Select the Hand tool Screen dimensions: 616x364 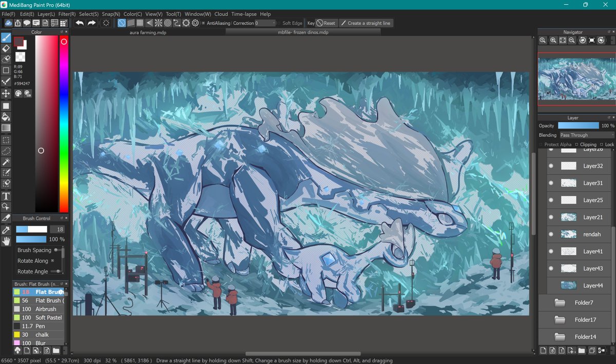coord(6,241)
